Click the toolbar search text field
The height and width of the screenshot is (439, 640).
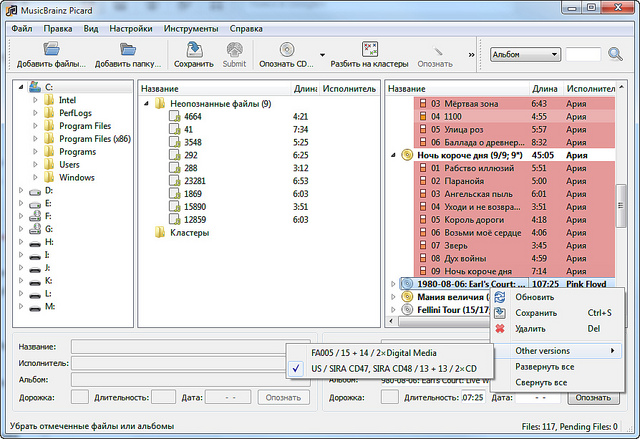coord(583,54)
